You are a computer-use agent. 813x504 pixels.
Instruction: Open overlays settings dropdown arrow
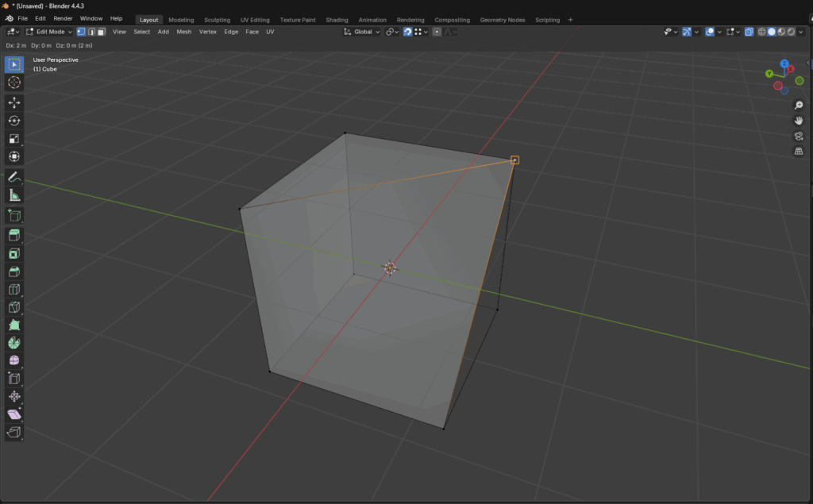point(719,32)
